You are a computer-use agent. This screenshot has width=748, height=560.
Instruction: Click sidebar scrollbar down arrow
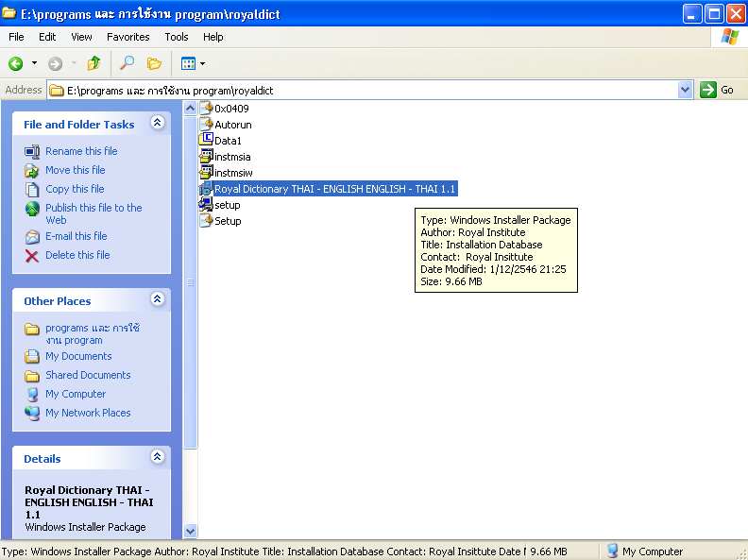coord(191,531)
